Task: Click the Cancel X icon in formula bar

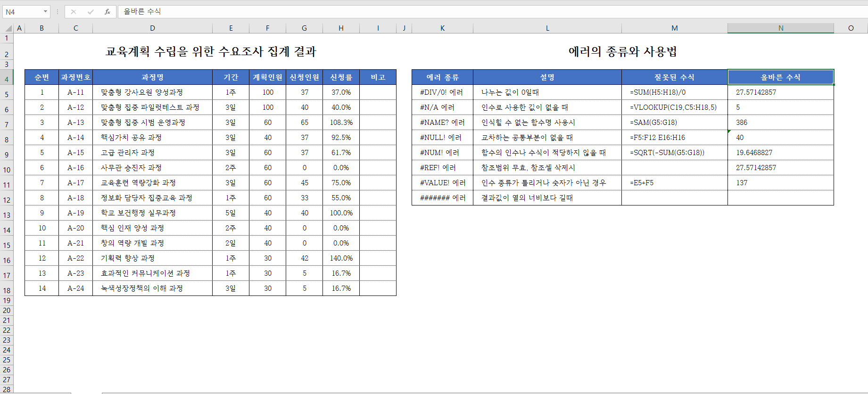Action: pos(74,12)
